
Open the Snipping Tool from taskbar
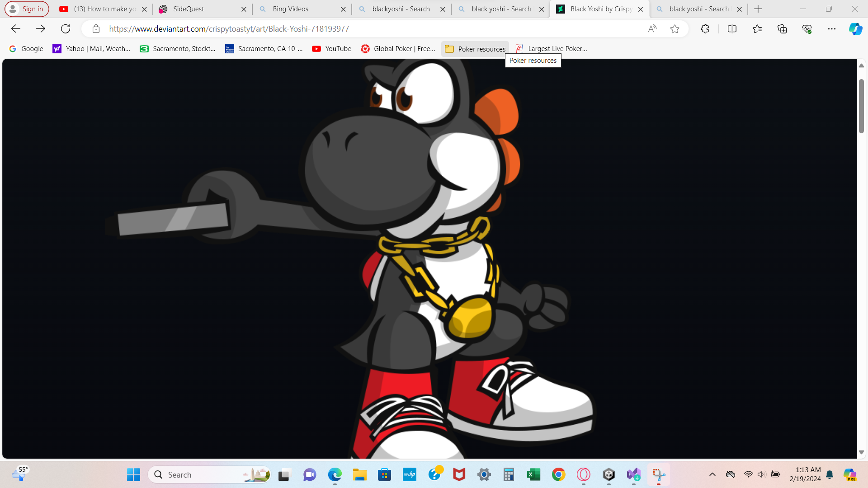[x=659, y=475]
